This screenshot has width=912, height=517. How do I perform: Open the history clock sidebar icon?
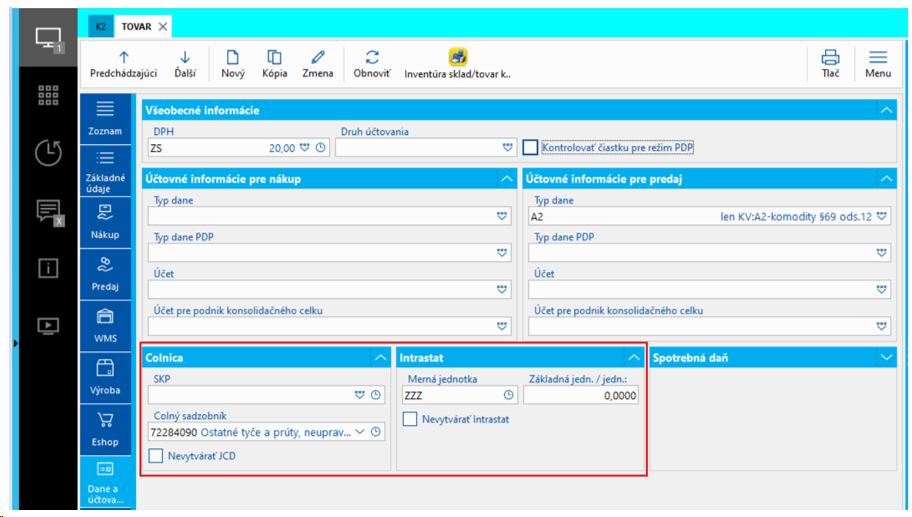point(48,153)
